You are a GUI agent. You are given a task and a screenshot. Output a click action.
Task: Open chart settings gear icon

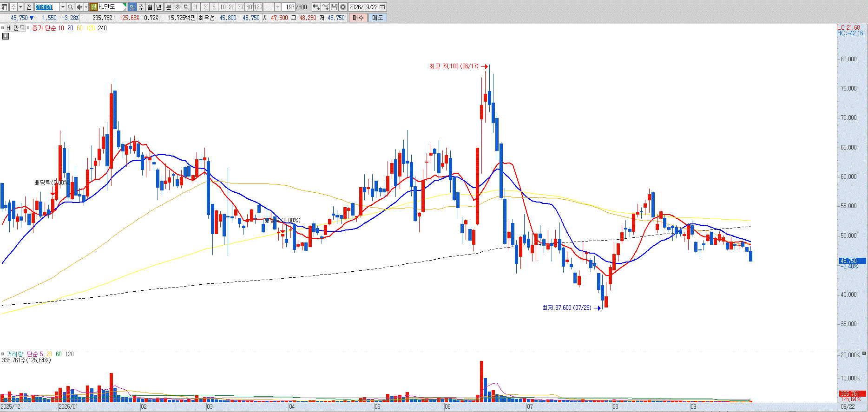[x=343, y=7]
